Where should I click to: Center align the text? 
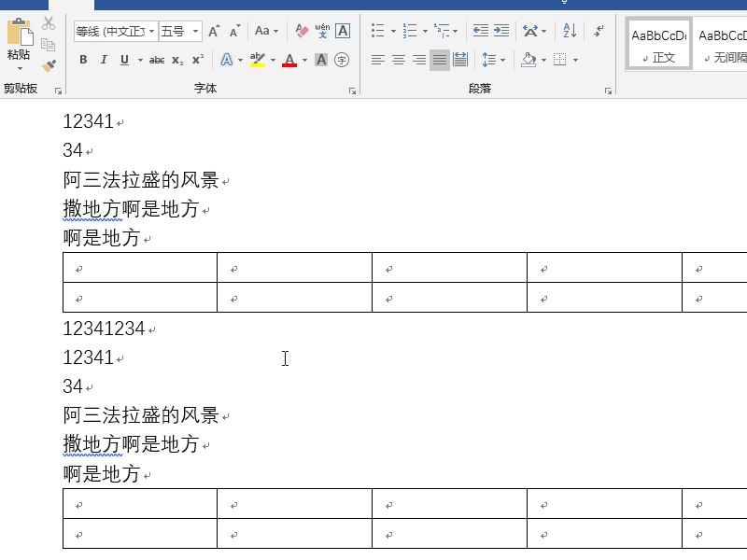coord(399,60)
